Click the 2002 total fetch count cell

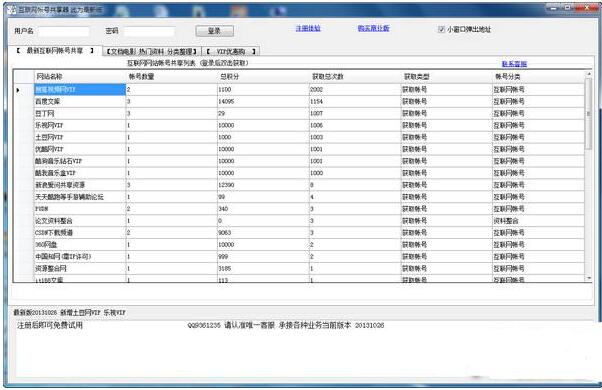(x=355, y=89)
